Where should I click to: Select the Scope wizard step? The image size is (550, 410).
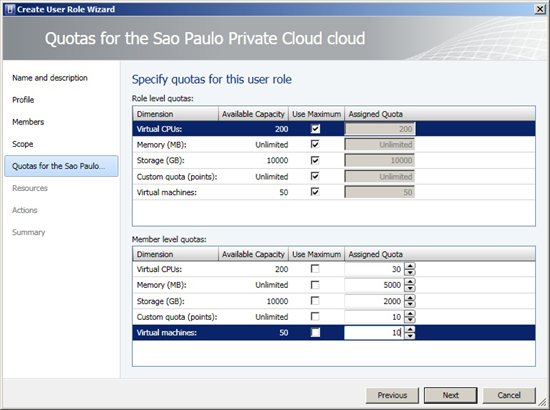point(22,144)
